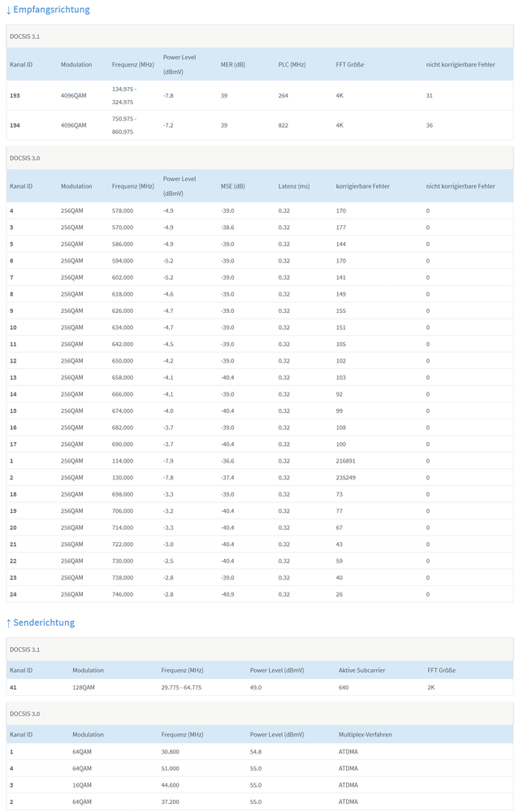Click the MER (dB) column header

[233, 65]
